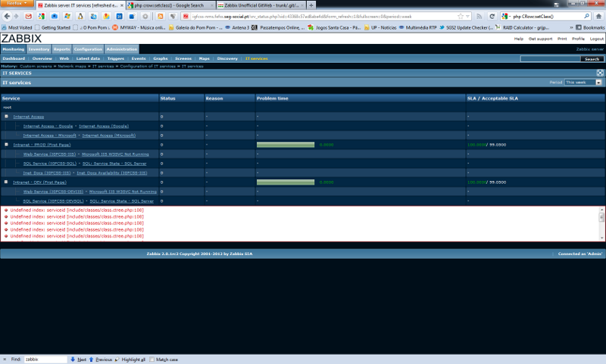
Task: Click the fullscreen icon in IT SERVICES header
Action: pyautogui.click(x=600, y=73)
